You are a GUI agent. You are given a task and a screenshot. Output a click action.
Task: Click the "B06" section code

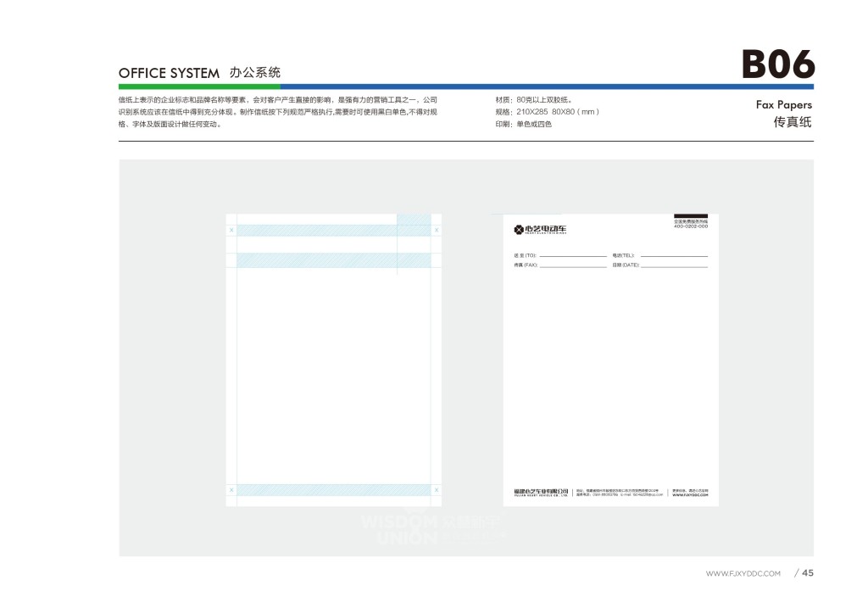(778, 64)
